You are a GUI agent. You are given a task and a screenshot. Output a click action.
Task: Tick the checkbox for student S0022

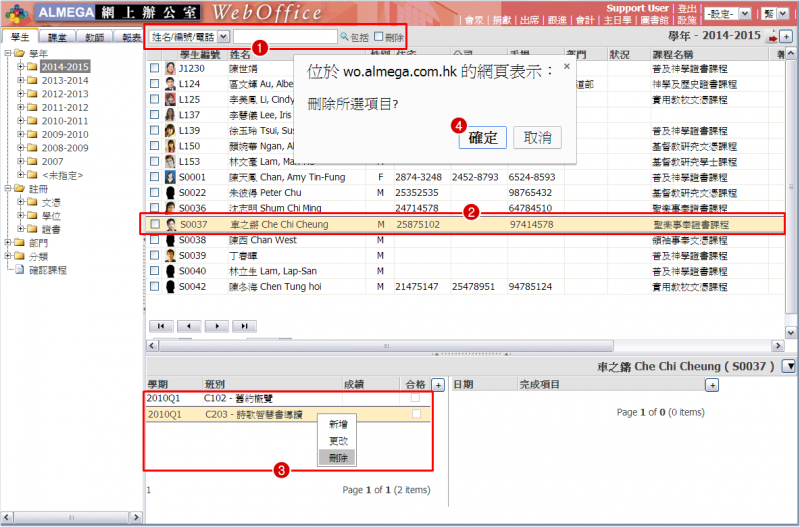(x=155, y=192)
